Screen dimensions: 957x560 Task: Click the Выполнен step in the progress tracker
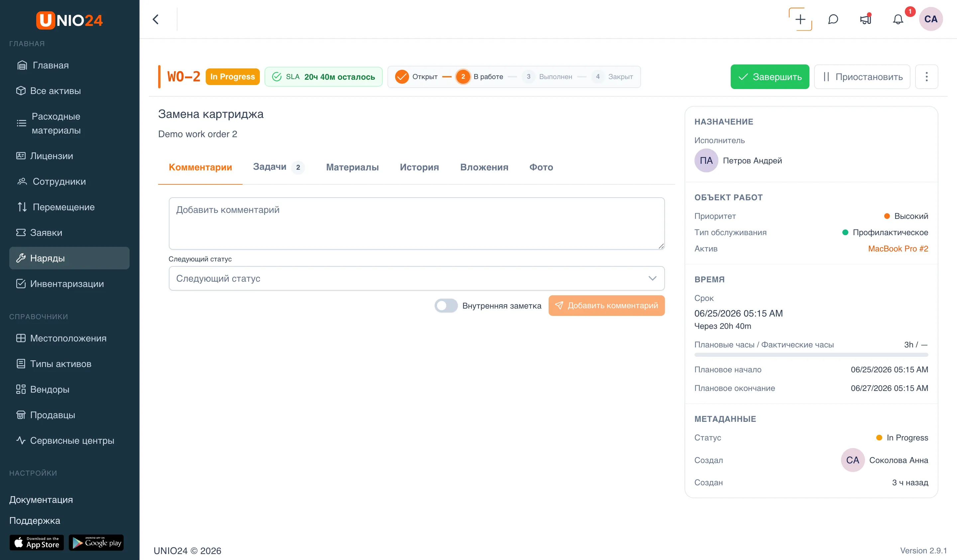pyautogui.click(x=547, y=77)
